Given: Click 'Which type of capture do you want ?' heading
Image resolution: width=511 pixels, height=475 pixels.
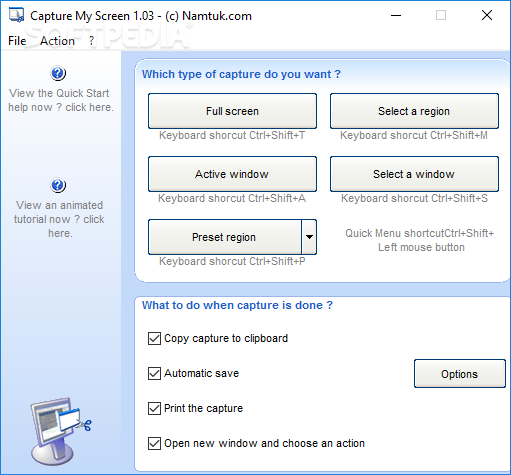Looking at the screenshot, I should pyautogui.click(x=241, y=74).
